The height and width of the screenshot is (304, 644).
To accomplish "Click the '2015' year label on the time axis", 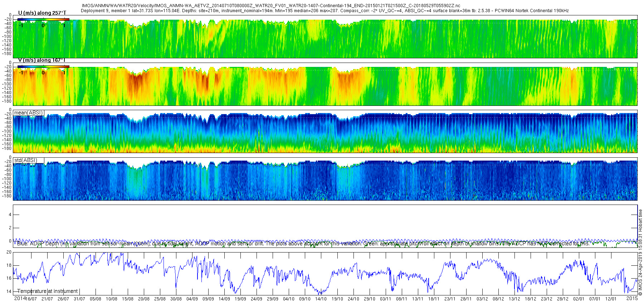I will point(632,298).
